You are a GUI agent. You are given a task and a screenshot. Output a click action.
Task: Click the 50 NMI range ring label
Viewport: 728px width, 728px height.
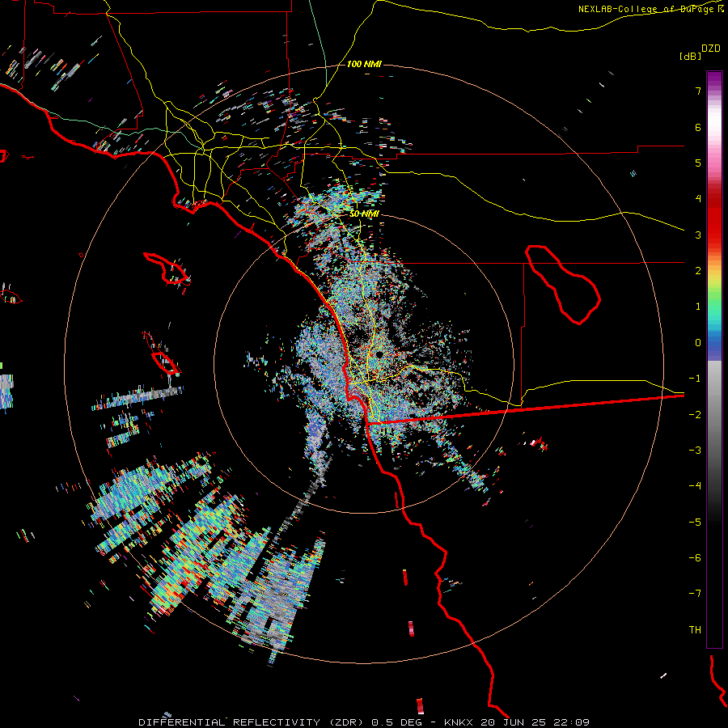[x=364, y=214]
